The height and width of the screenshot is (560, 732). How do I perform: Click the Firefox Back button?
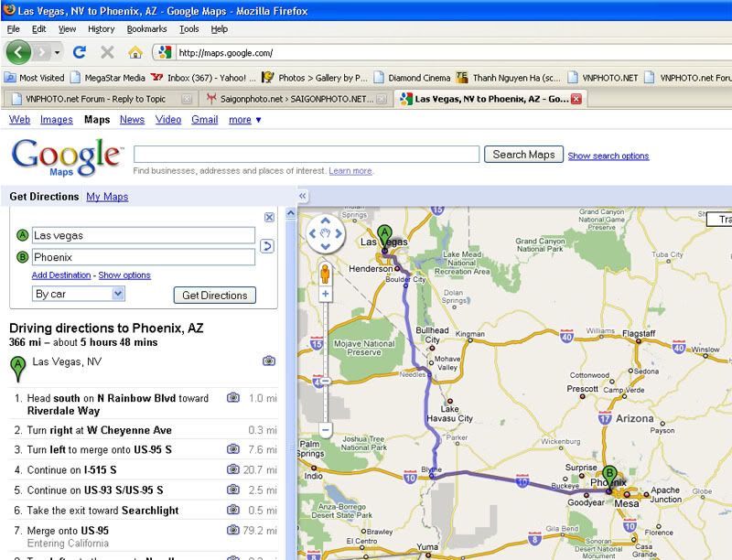(x=18, y=52)
